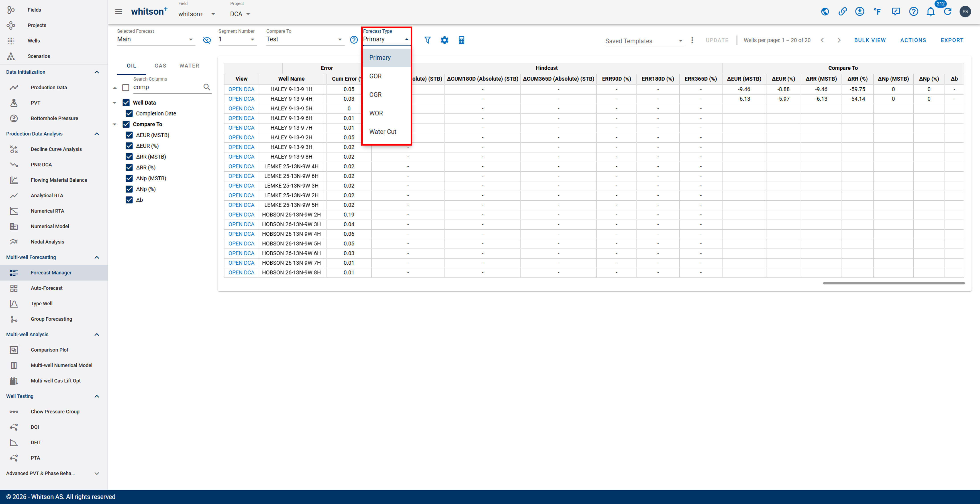This screenshot has height=504, width=980.
Task: Open the Field whitson+ dropdown
Action: pyautogui.click(x=197, y=14)
